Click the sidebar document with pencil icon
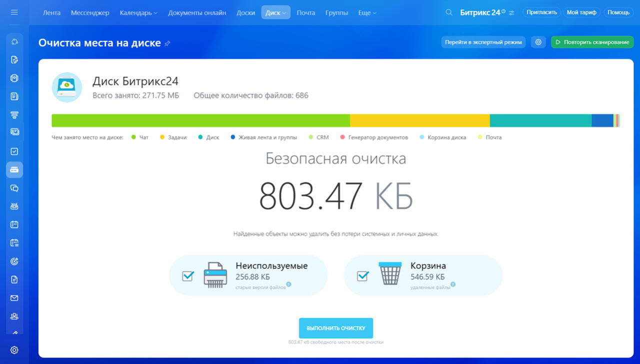Image resolution: width=640 pixels, height=364 pixels. 14,60
